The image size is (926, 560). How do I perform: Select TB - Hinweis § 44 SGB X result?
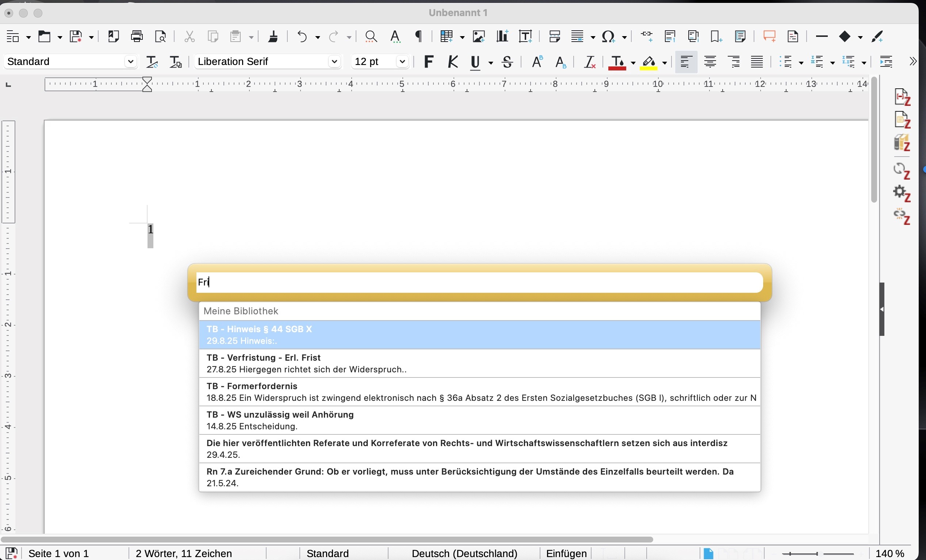coord(479,335)
